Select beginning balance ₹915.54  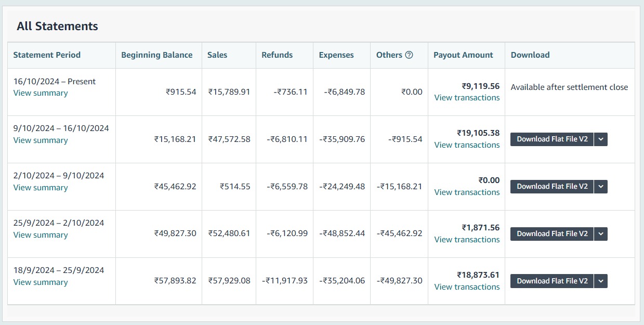[181, 92]
